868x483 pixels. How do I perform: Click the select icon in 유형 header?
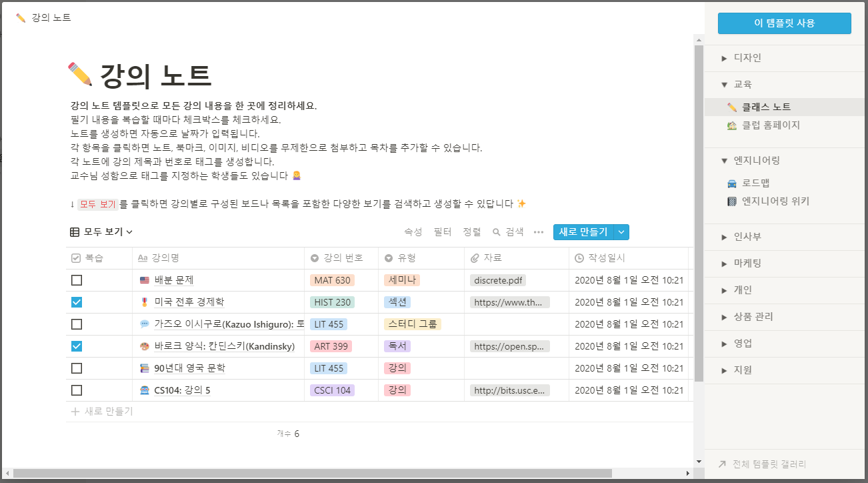[389, 258]
